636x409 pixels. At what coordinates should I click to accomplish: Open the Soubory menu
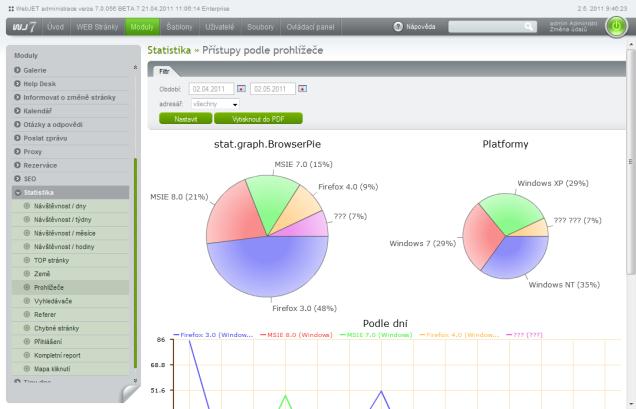(x=260, y=27)
